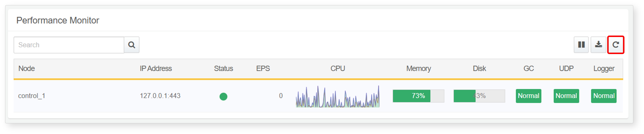The image size is (644, 134).
Task: Sort by the Node column header
Action: [x=27, y=69]
